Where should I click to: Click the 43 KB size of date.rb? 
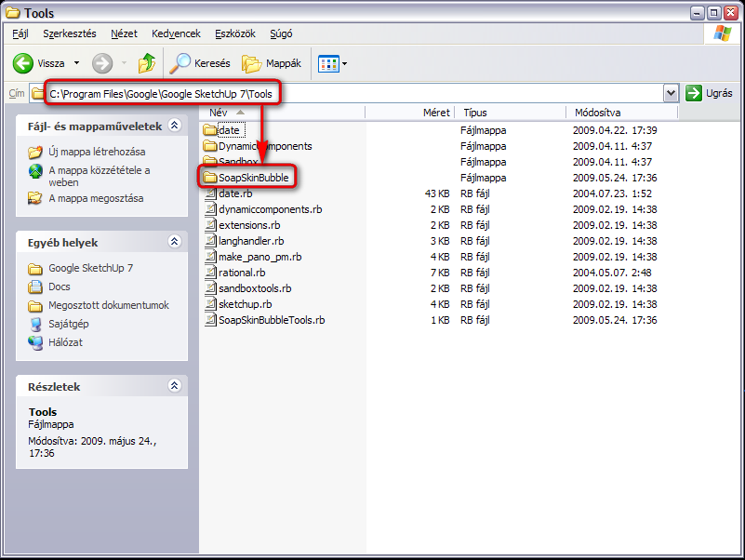tap(437, 193)
